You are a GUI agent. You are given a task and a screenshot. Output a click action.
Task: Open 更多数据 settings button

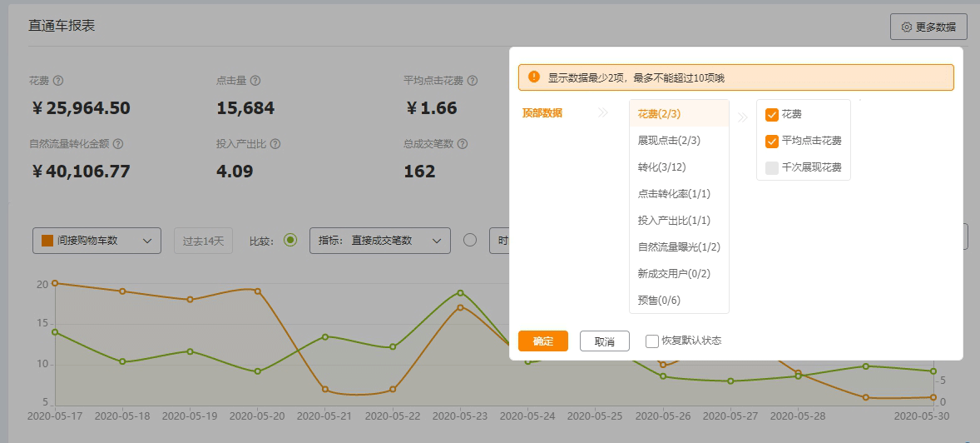coord(928,27)
